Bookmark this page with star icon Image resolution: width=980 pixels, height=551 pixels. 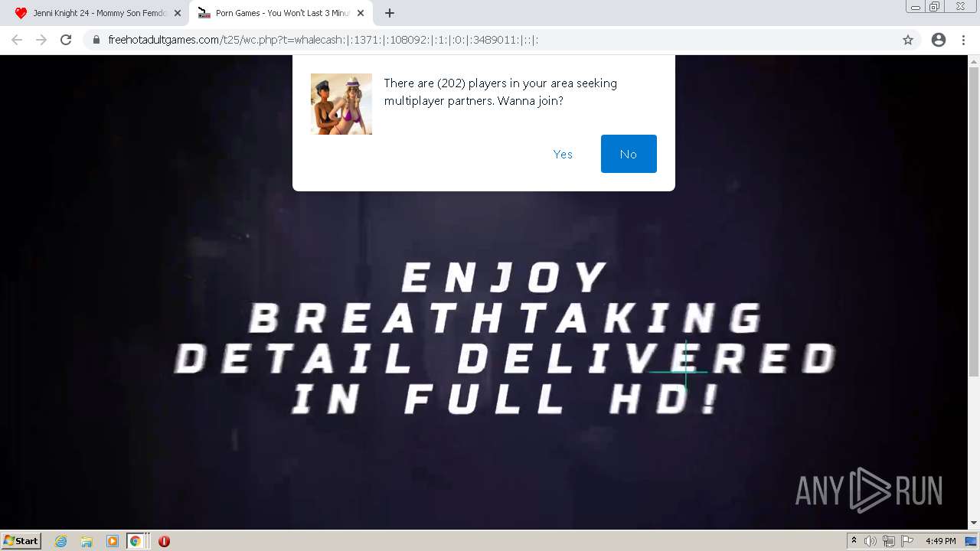coord(908,40)
